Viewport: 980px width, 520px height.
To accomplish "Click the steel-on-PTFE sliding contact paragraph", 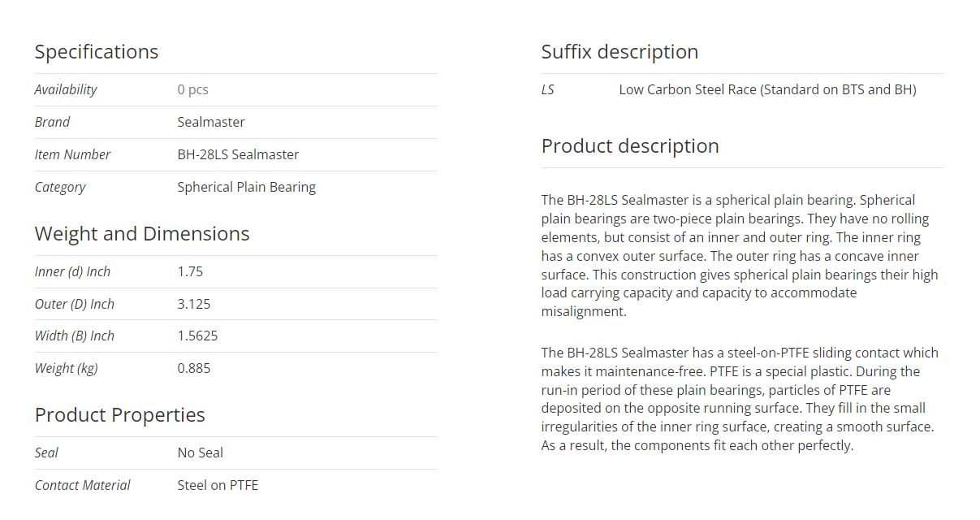I will click(740, 399).
